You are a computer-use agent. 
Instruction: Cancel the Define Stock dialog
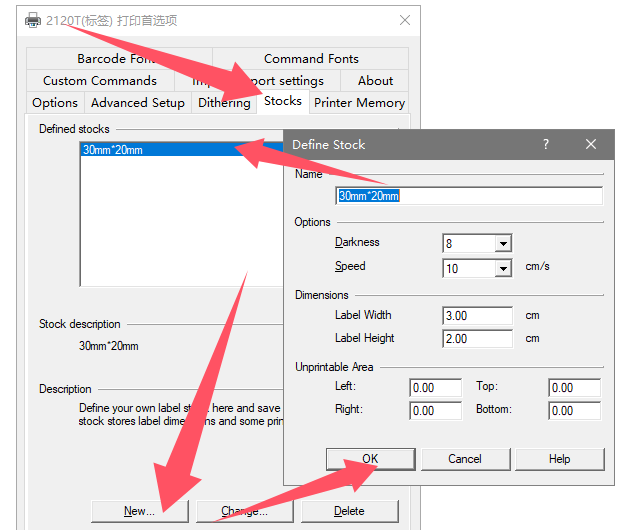point(464,459)
